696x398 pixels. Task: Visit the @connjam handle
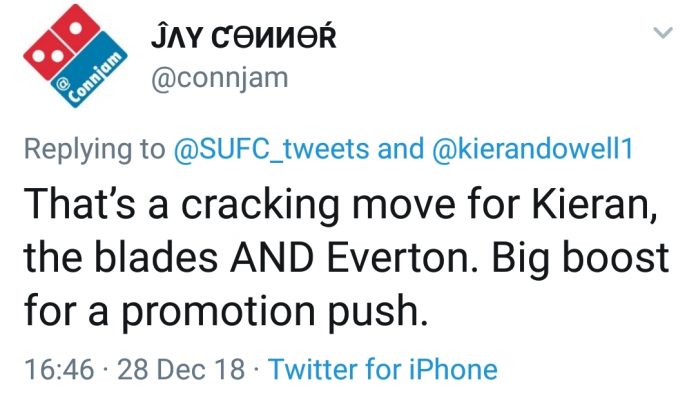pyautogui.click(x=220, y=79)
